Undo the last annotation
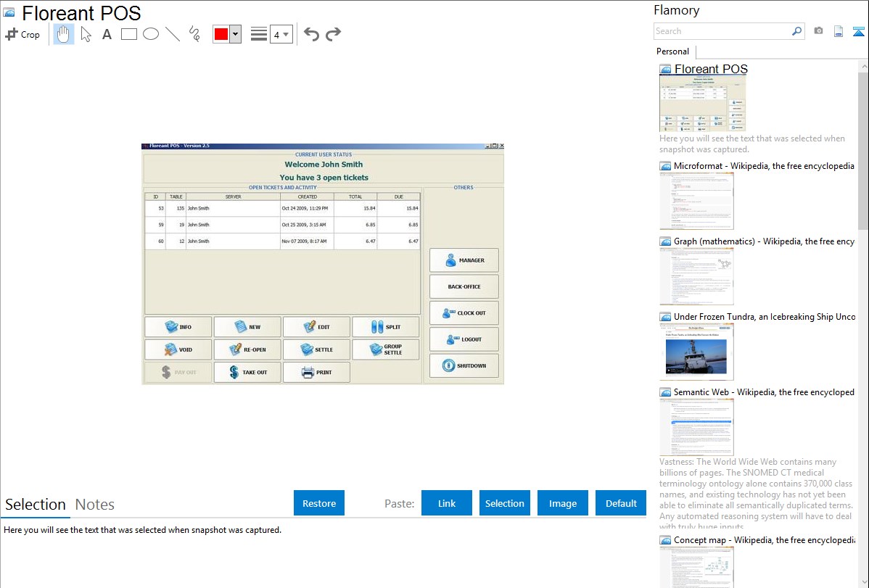 311,34
